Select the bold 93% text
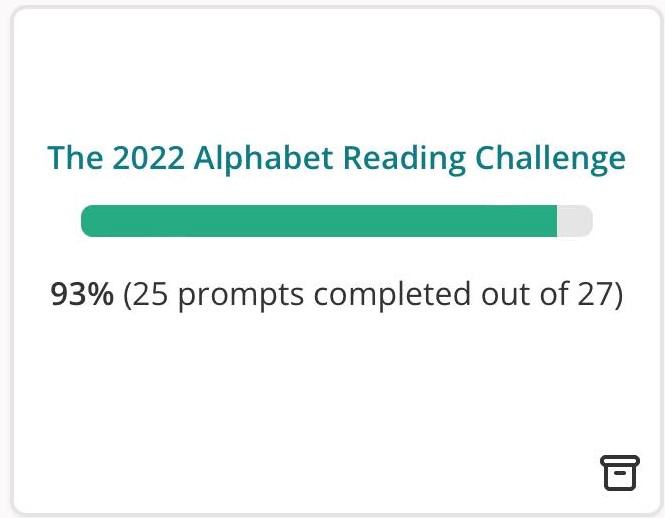The image size is (665, 518). tap(82, 294)
